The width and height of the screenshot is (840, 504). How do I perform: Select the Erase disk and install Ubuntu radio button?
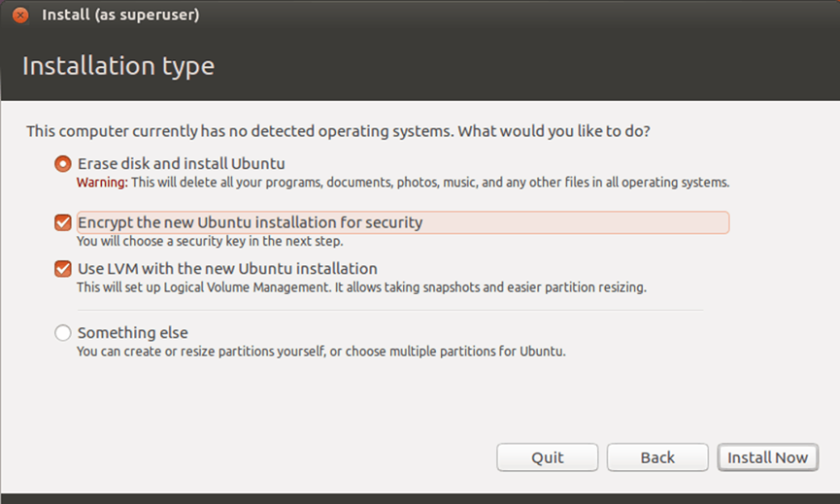[x=63, y=164]
